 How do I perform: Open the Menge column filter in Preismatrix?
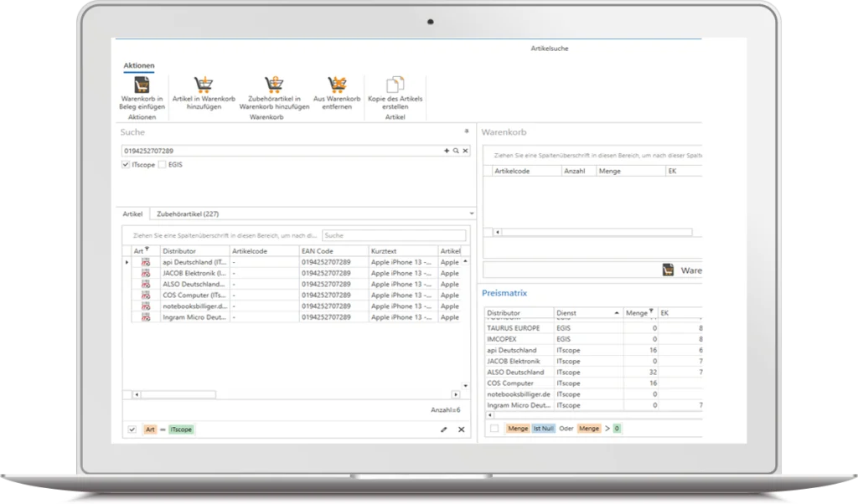pyautogui.click(x=652, y=311)
